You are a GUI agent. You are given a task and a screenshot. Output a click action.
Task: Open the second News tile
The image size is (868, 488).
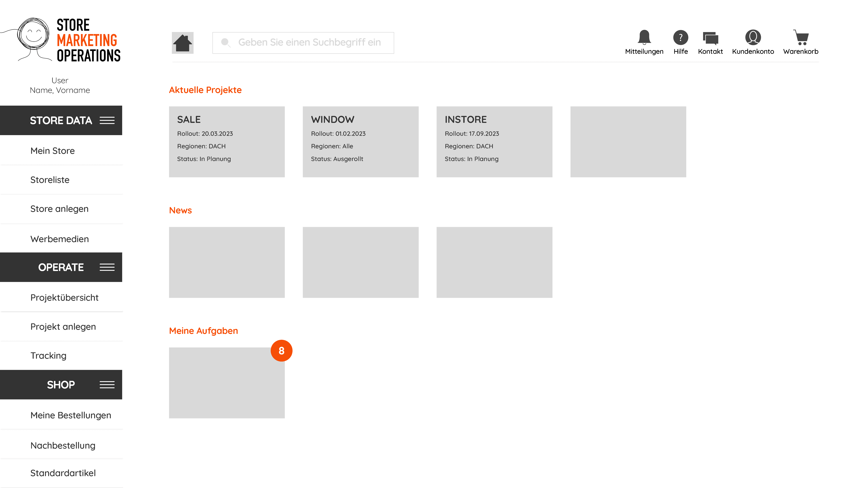[361, 262]
